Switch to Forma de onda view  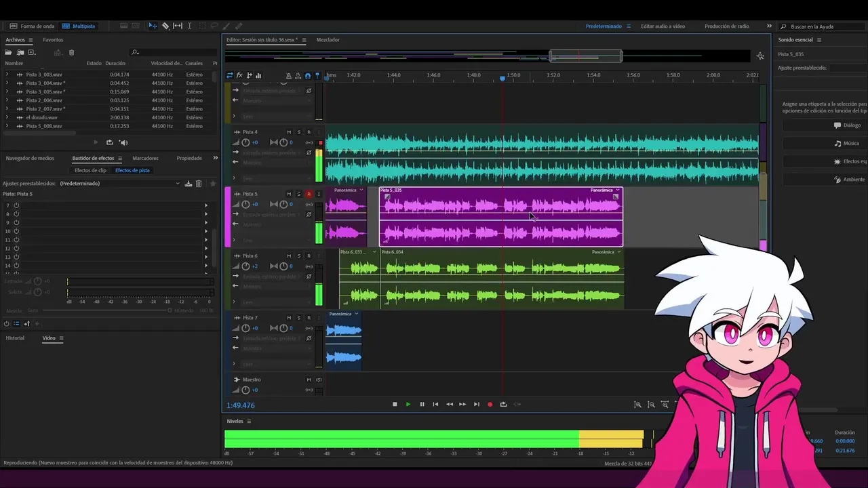(32, 26)
